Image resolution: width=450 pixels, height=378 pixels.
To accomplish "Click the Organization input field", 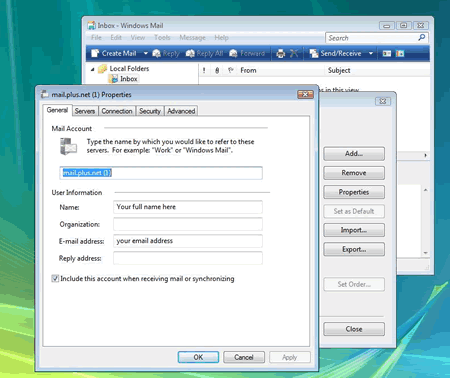I will 188,224.
